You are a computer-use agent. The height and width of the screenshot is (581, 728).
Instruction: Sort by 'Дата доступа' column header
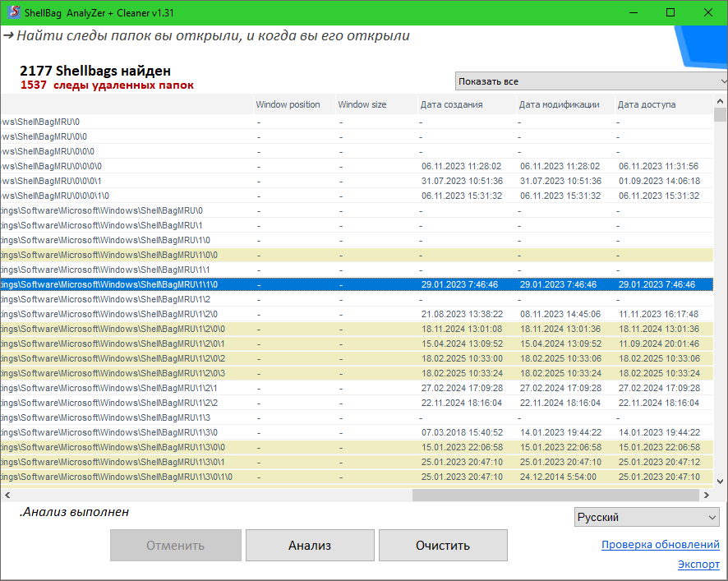coord(646,104)
